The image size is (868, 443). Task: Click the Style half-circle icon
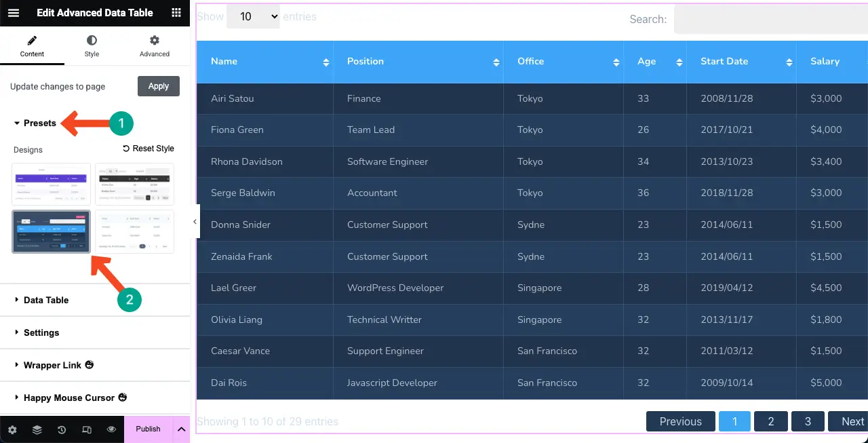pos(92,41)
